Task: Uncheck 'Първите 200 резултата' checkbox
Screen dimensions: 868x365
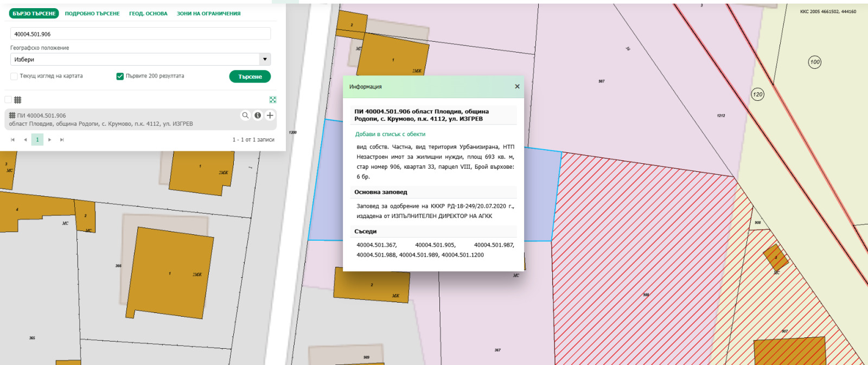Action: (x=120, y=76)
